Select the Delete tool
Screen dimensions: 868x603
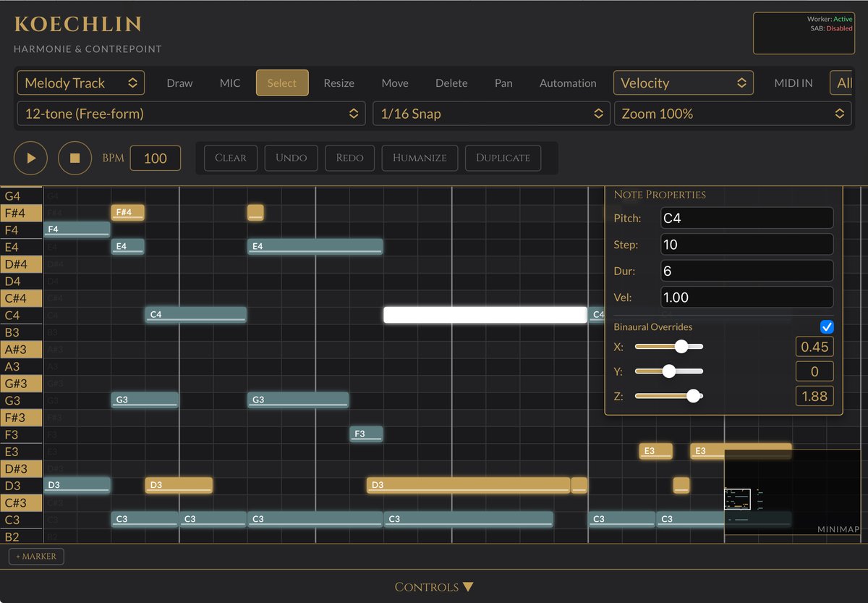tap(451, 83)
